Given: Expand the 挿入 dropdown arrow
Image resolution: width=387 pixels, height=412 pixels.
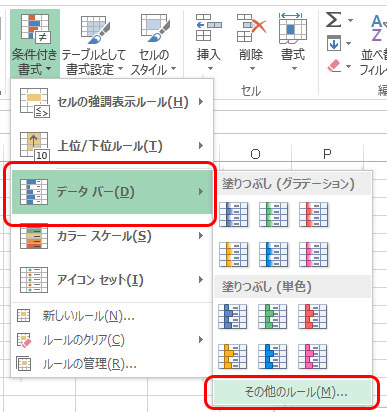Looking at the screenshot, I should tap(210, 69).
